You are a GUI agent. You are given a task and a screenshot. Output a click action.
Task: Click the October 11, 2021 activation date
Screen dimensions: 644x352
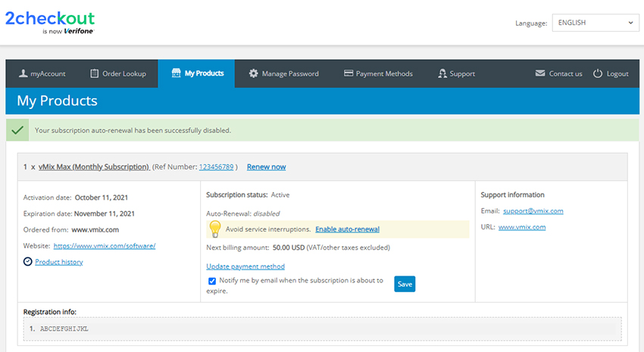click(x=102, y=198)
